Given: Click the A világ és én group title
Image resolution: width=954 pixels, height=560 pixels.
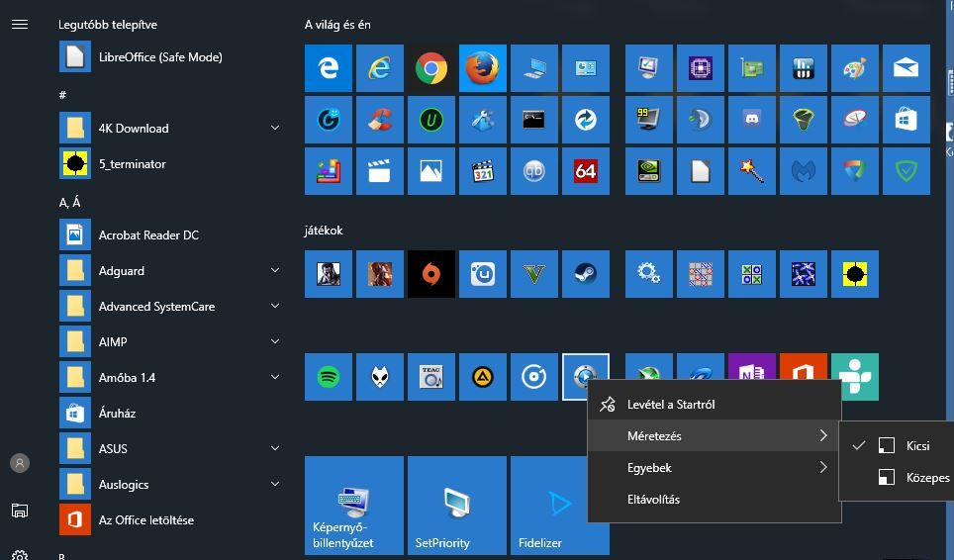Looking at the screenshot, I should pos(337,25).
